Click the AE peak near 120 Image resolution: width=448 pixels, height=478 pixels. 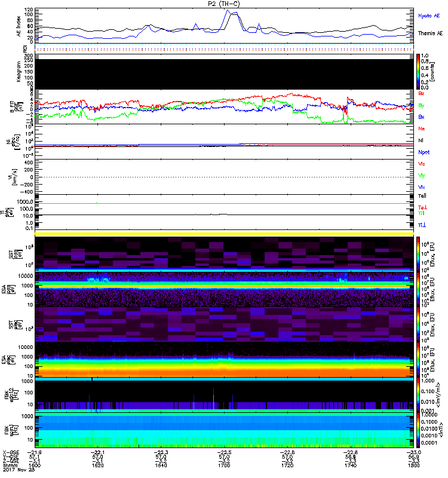(x=227, y=10)
